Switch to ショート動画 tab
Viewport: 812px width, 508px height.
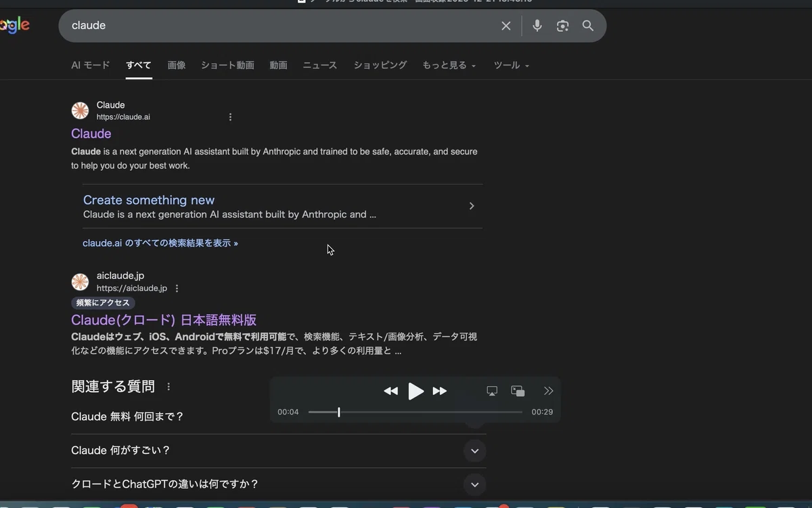[x=227, y=66]
